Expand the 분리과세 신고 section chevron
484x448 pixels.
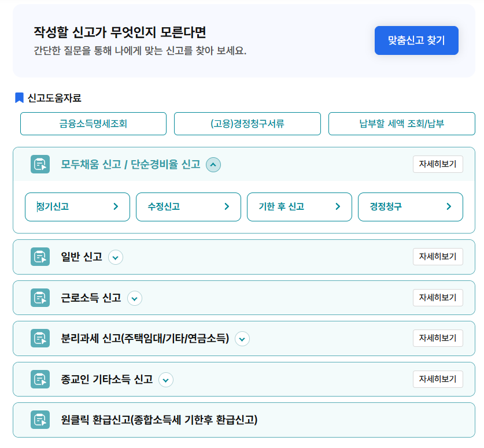tap(242, 339)
